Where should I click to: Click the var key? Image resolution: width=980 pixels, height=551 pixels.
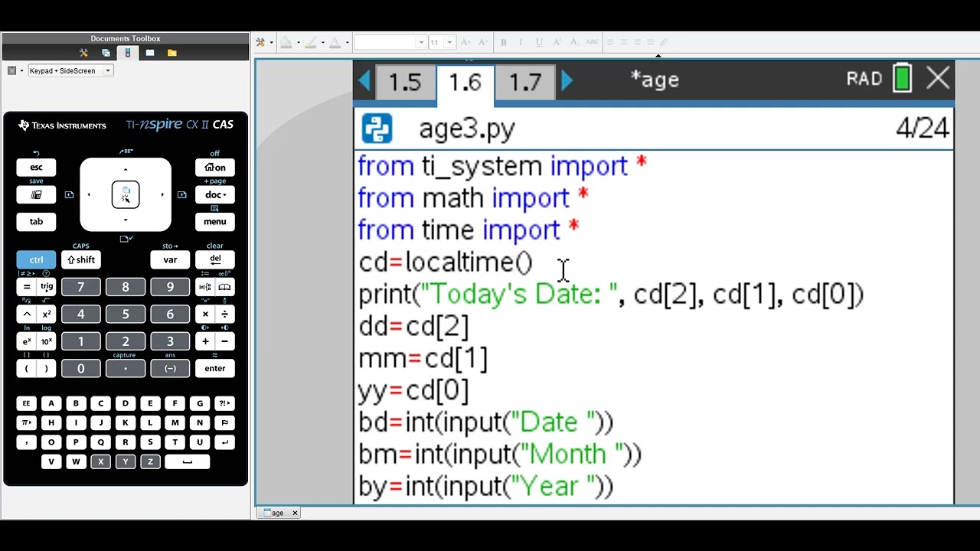tap(170, 260)
